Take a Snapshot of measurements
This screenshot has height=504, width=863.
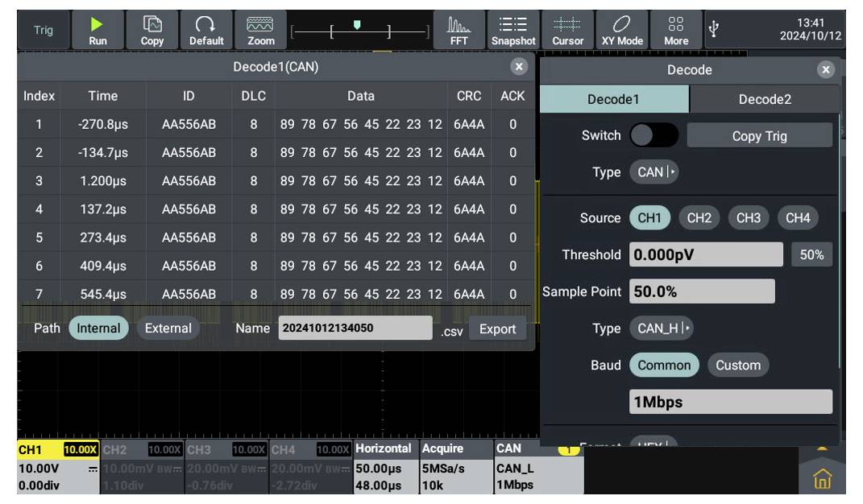(x=513, y=30)
